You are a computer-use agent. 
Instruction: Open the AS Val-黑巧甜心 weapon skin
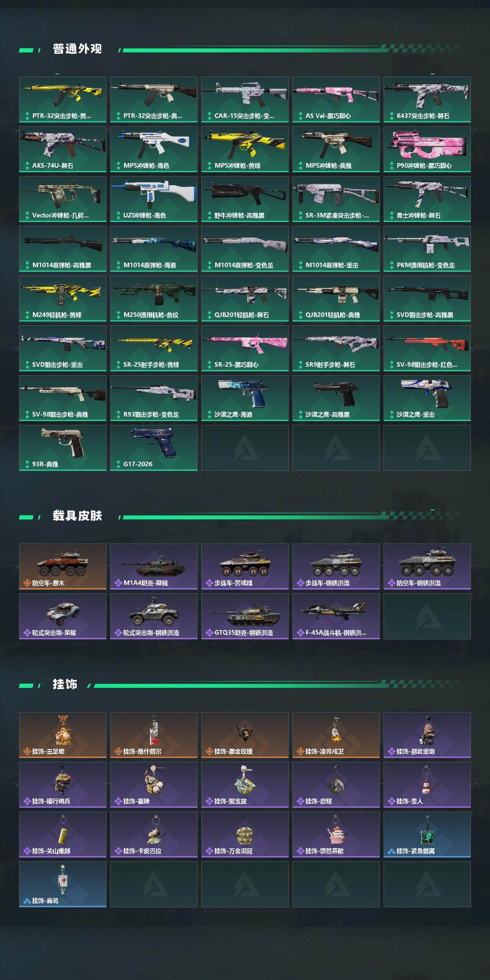pyautogui.click(x=336, y=100)
